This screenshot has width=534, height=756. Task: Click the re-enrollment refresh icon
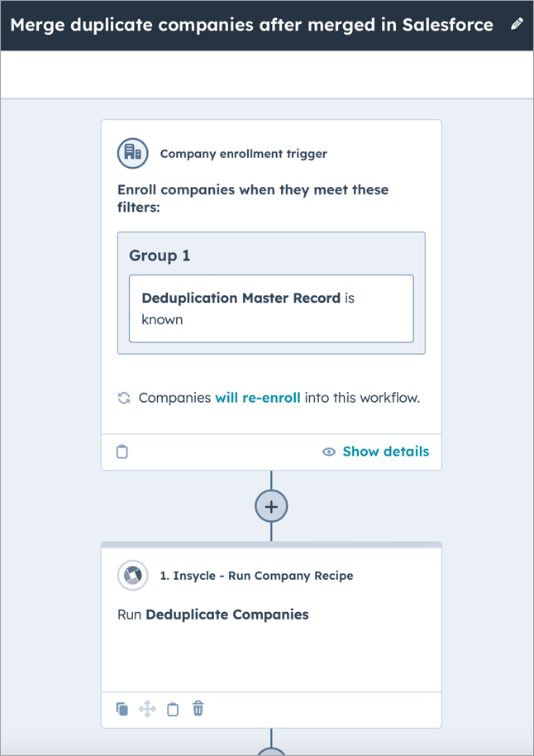click(125, 398)
